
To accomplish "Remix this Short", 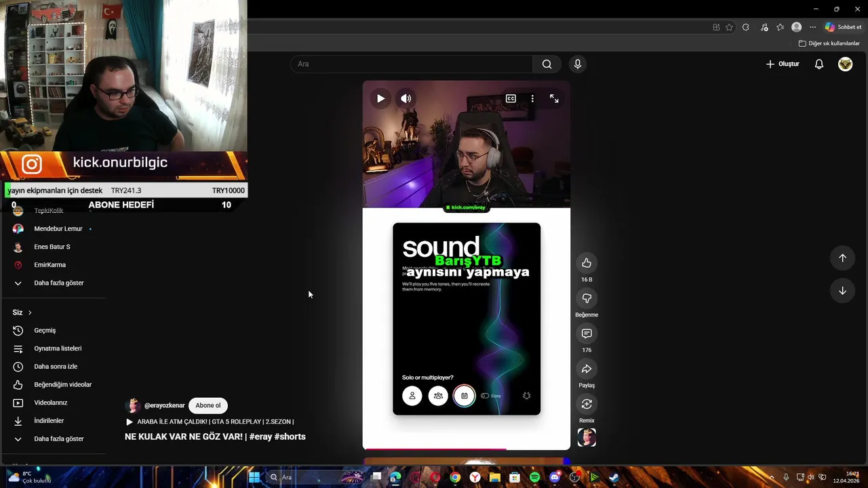I will pyautogui.click(x=587, y=404).
